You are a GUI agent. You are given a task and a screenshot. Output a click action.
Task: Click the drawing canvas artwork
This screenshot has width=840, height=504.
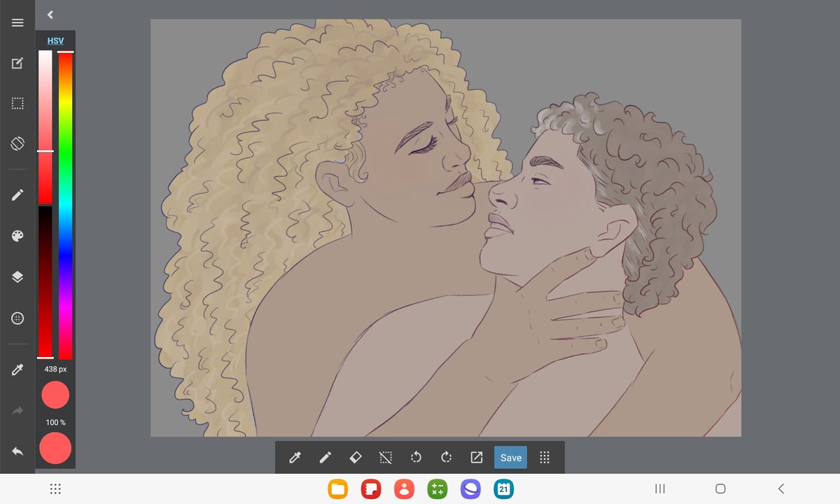click(446, 227)
